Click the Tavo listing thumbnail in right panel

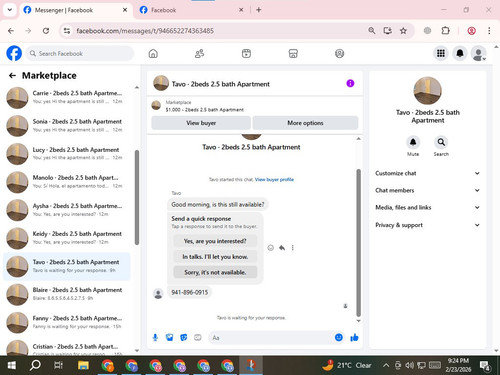(427, 90)
